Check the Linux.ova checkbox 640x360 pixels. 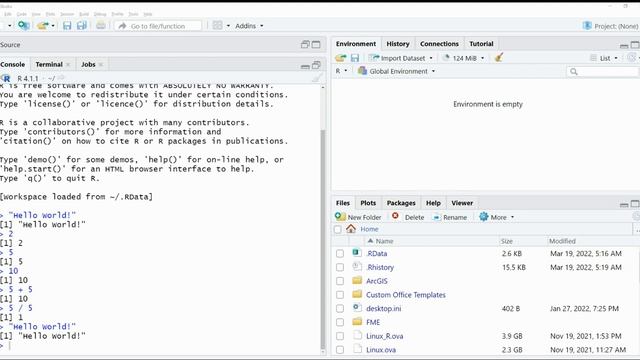[x=340, y=350]
